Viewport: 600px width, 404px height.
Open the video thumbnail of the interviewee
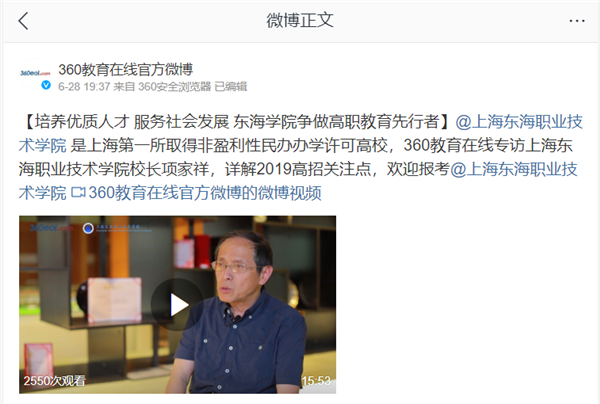click(178, 305)
